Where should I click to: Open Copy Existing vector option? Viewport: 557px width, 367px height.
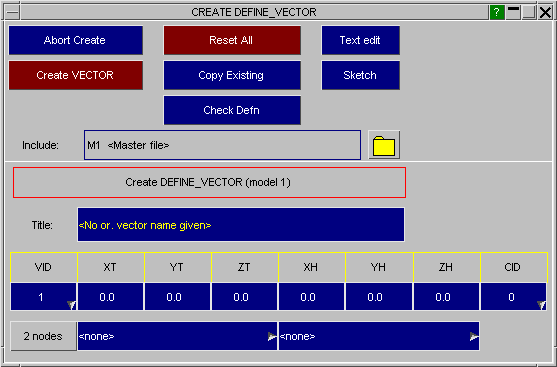[x=232, y=75]
